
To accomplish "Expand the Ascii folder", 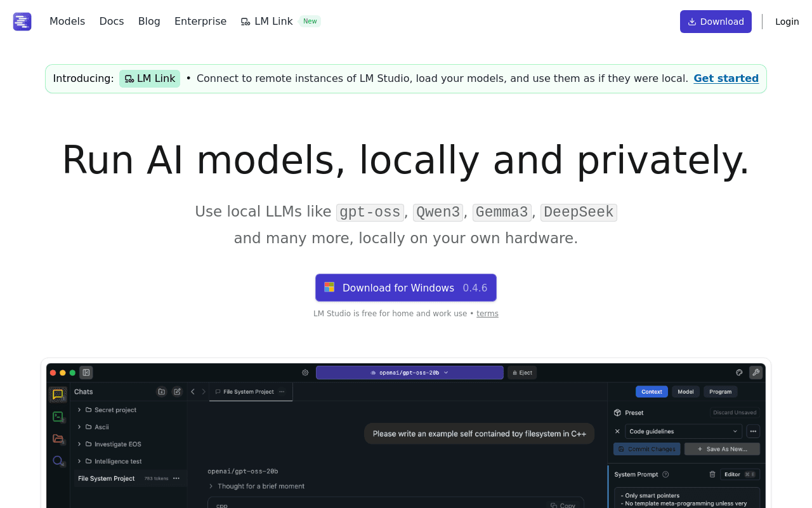I will [x=79, y=427].
